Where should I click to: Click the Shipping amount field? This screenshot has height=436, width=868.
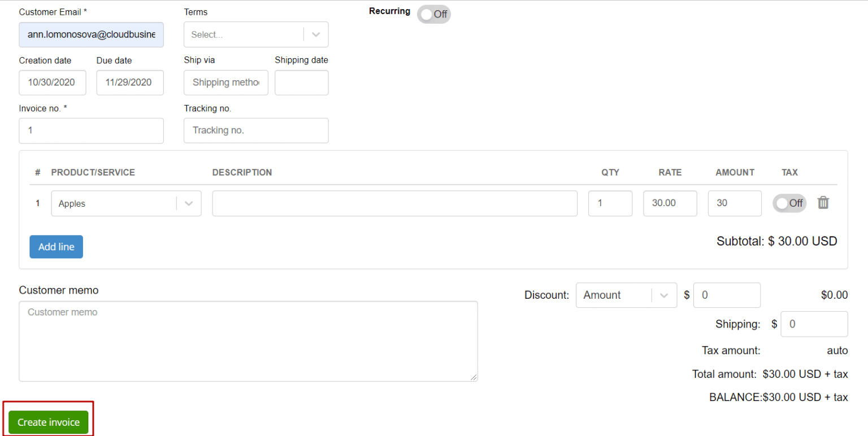pos(814,324)
